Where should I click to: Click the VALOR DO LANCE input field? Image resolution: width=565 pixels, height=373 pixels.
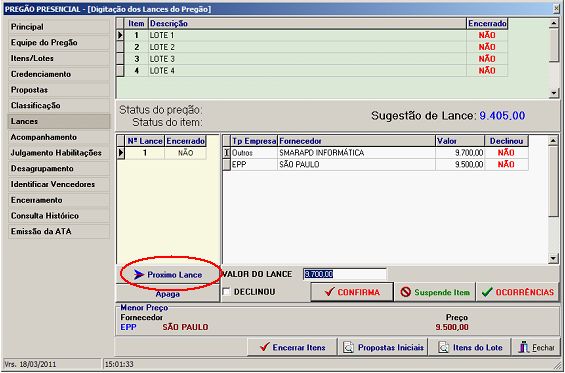[345, 274]
